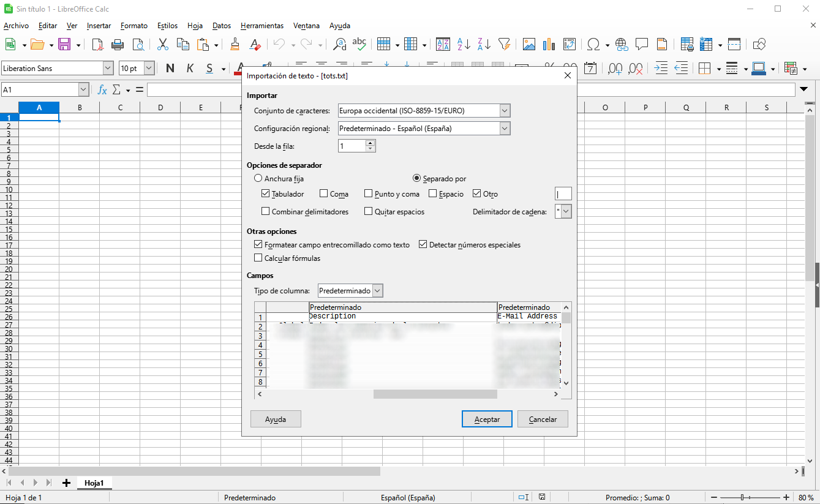Screen dimensions: 820x504
Task: Click the Draw Functions shapes icon
Action: click(759, 45)
